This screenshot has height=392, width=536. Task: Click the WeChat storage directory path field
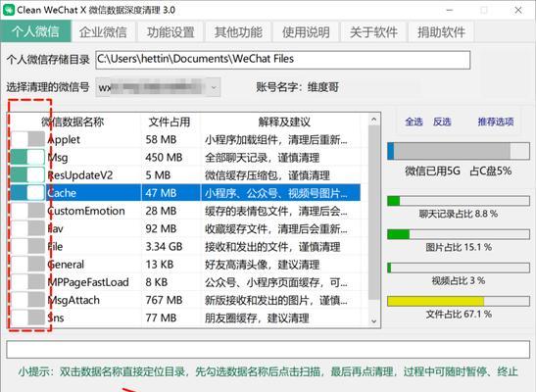(283, 60)
